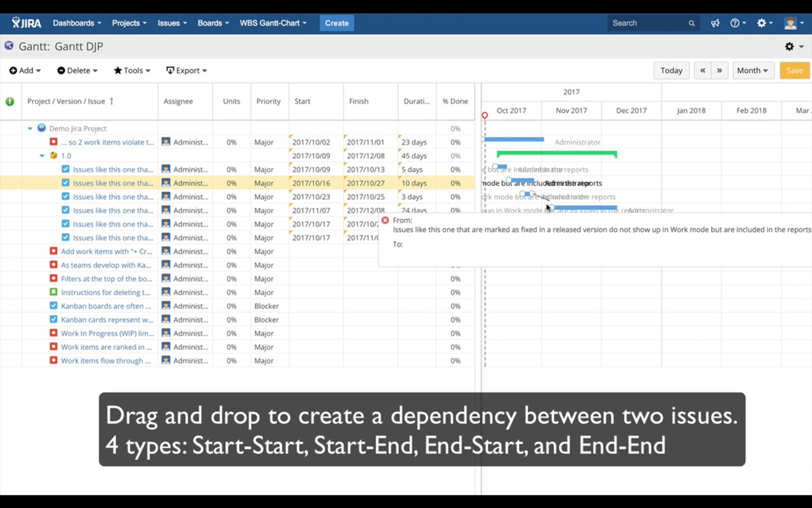Open the Projects menu
Image resolution: width=812 pixels, height=508 pixels.
point(129,23)
